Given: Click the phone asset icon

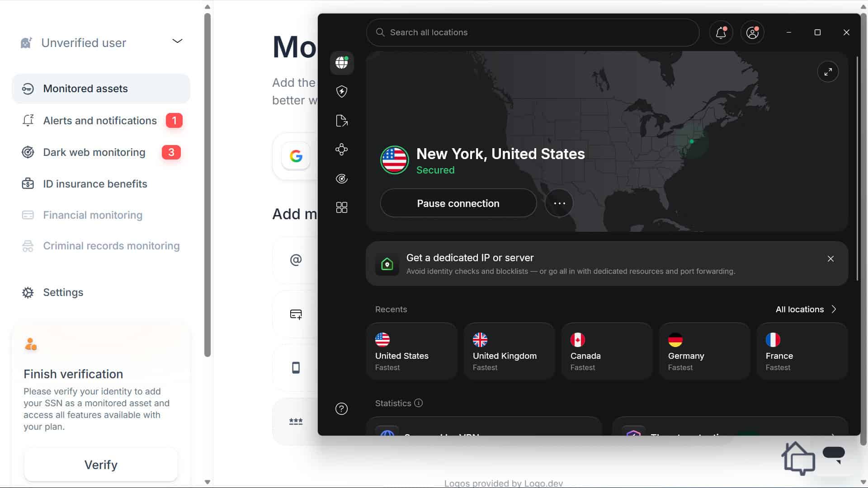Looking at the screenshot, I should 296,368.
